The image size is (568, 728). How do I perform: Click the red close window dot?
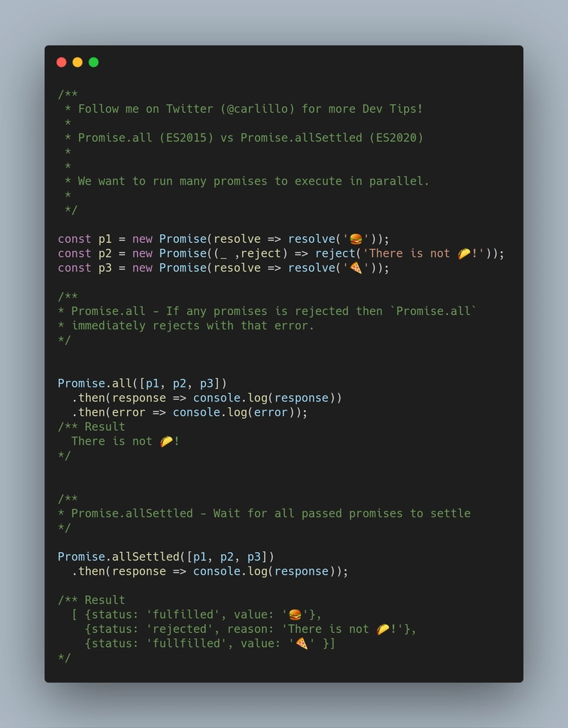tap(61, 62)
